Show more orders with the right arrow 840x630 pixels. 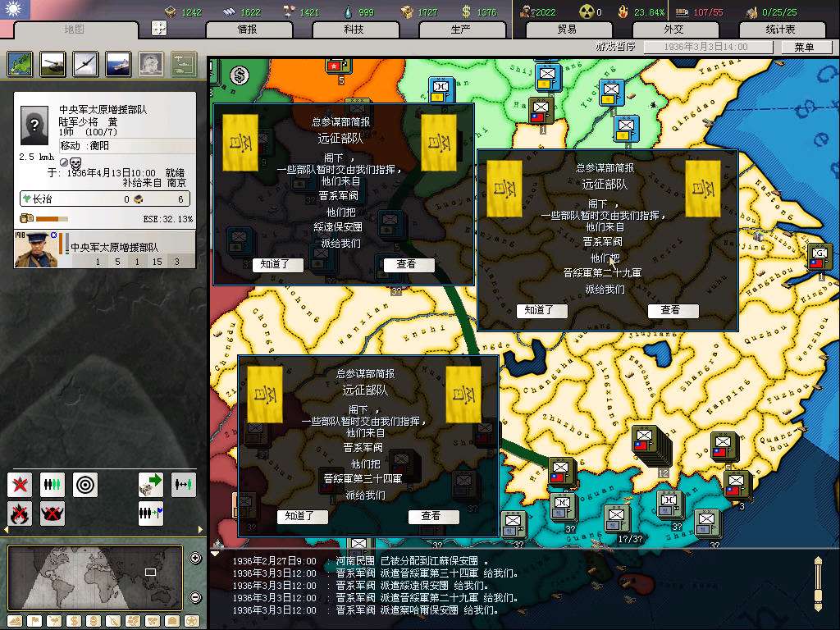[x=200, y=530]
